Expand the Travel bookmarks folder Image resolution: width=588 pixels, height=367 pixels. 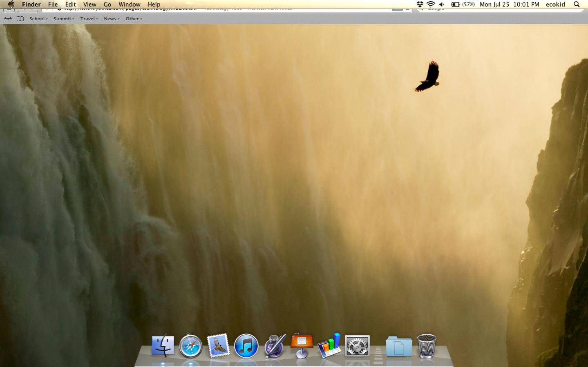point(89,19)
